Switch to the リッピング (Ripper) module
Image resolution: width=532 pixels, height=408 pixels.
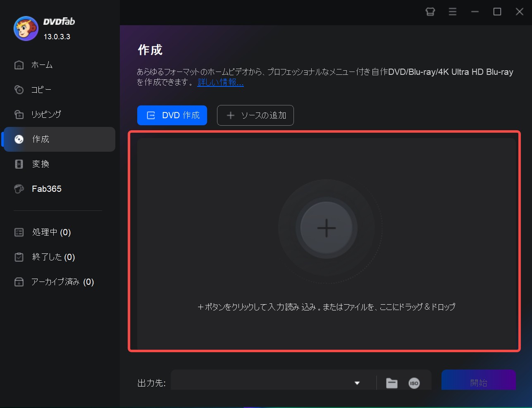coord(45,114)
